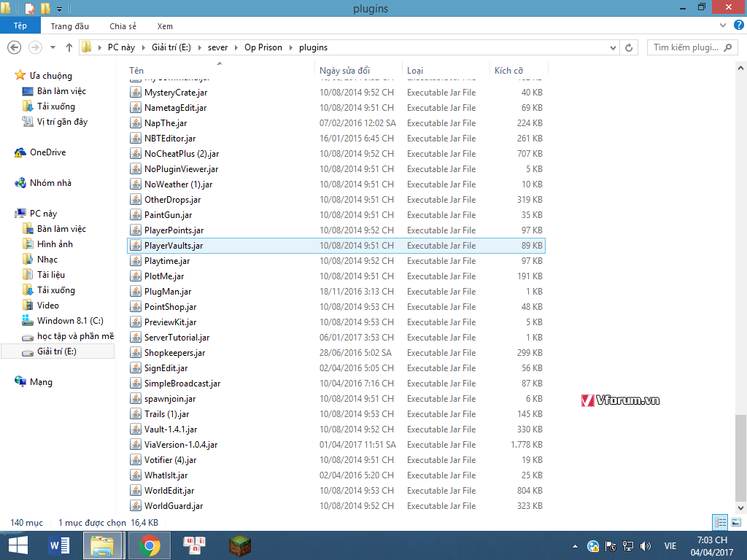Select WorldGuard.jar file name

click(174, 506)
